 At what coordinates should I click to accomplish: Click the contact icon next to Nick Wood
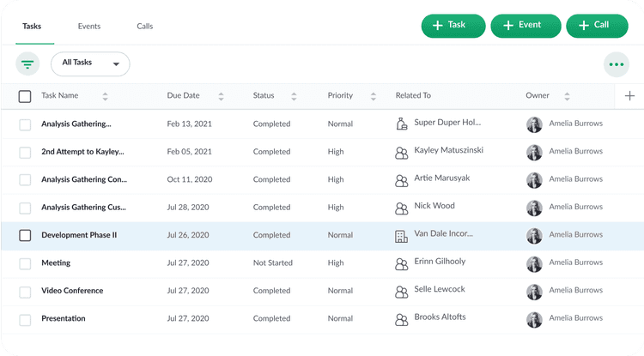pyautogui.click(x=401, y=208)
